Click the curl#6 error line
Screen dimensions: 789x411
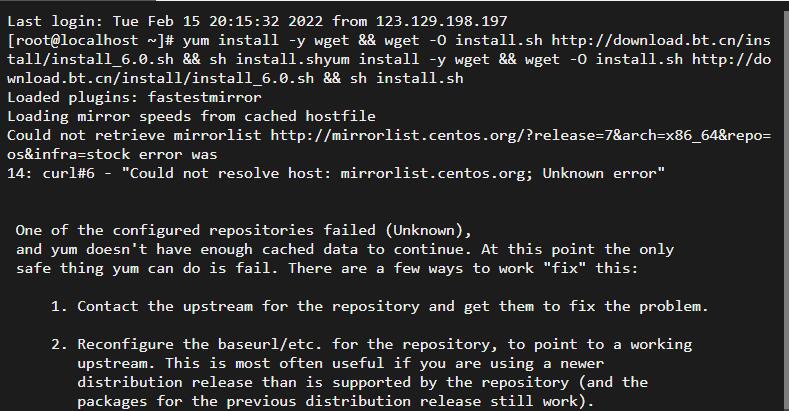point(336,174)
